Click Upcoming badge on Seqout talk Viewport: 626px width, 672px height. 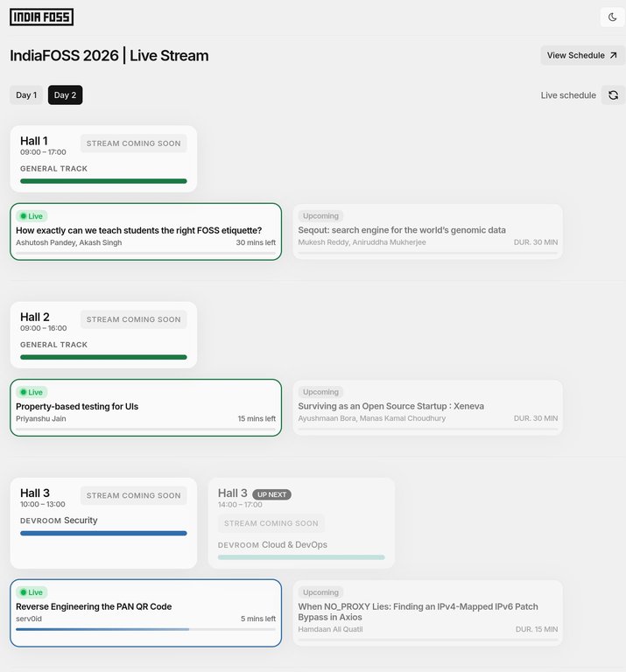pyautogui.click(x=320, y=216)
